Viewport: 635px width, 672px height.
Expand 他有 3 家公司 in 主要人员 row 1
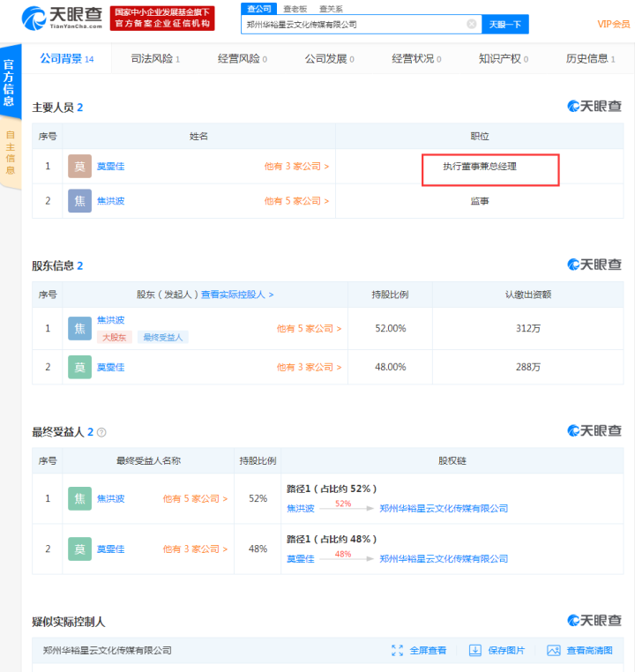tap(296, 167)
